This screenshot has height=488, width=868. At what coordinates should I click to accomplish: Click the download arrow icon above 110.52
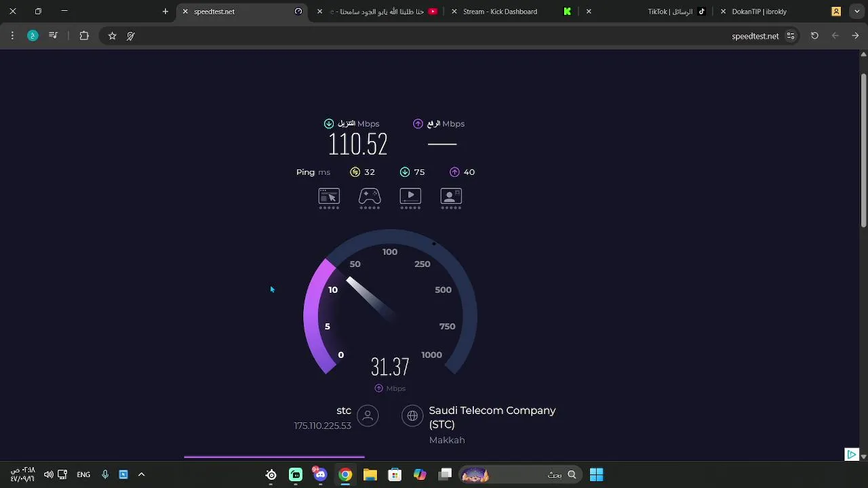pyautogui.click(x=329, y=123)
